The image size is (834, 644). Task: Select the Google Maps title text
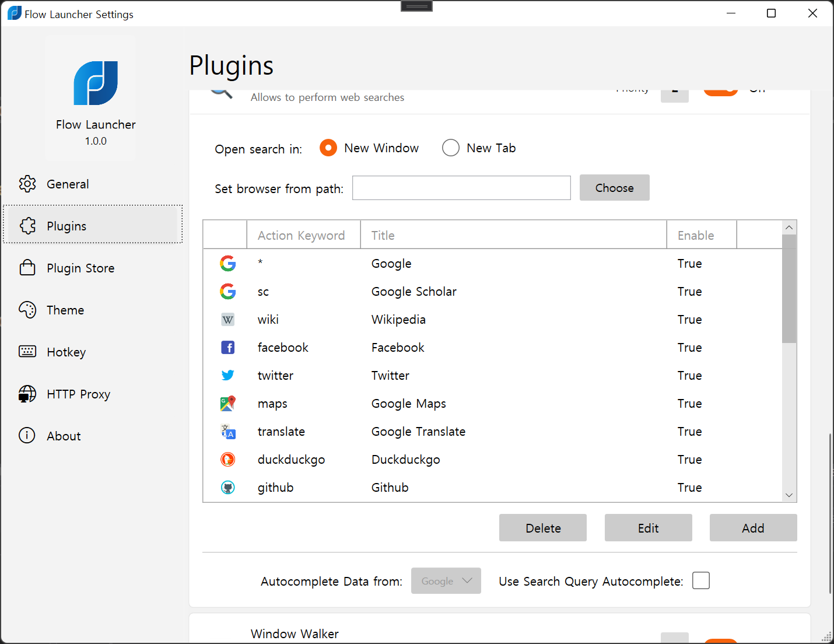409,404
